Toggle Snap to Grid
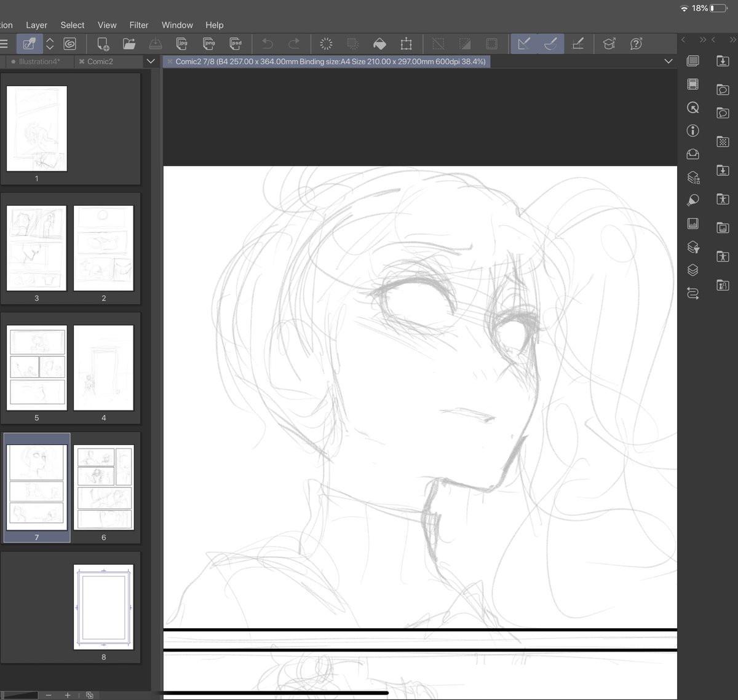 click(x=577, y=44)
